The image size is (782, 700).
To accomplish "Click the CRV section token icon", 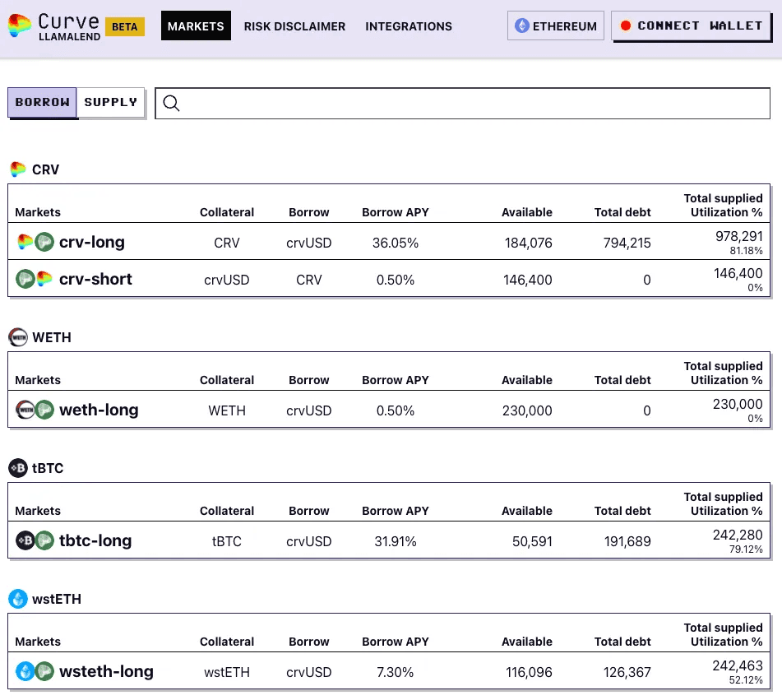I will [x=18, y=169].
